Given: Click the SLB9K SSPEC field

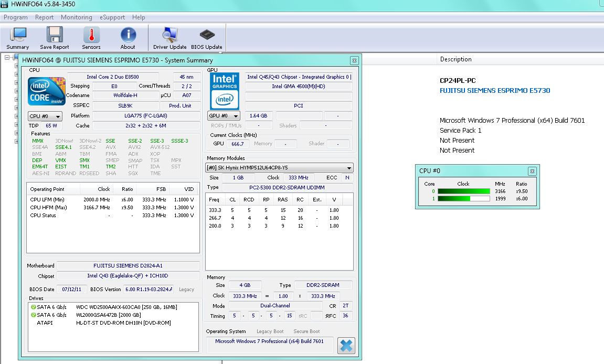Looking at the screenshot, I should click(x=125, y=105).
